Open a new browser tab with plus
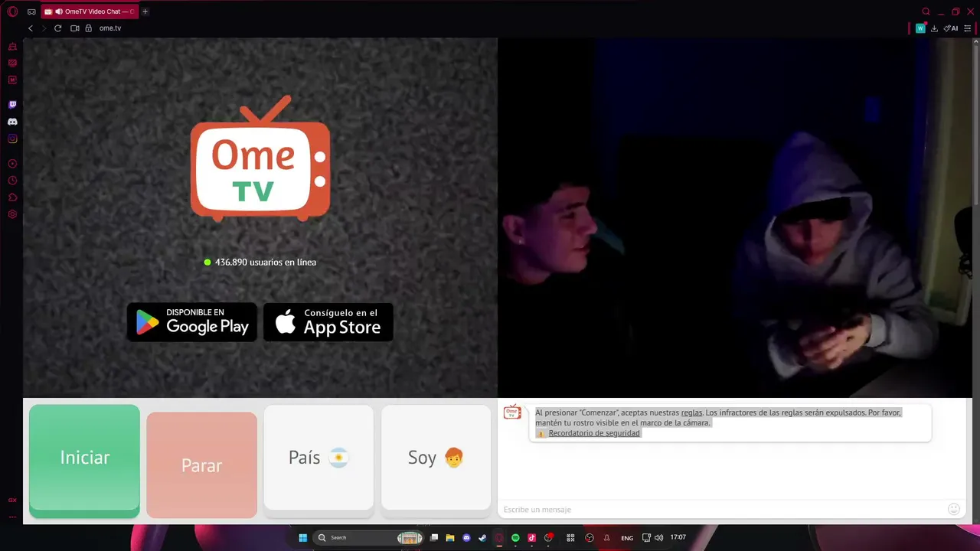Viewport: 980px width, 551px height. tap(145, 11)
